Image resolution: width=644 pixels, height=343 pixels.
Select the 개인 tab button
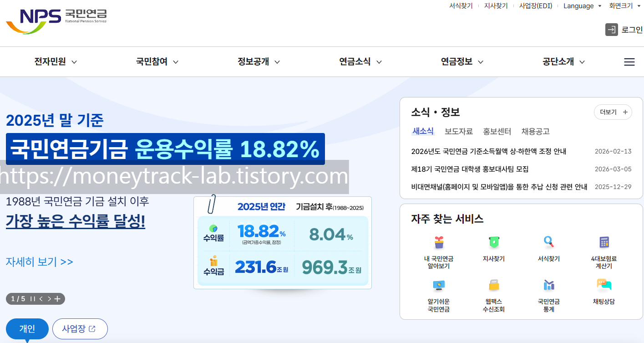[27, 328]
